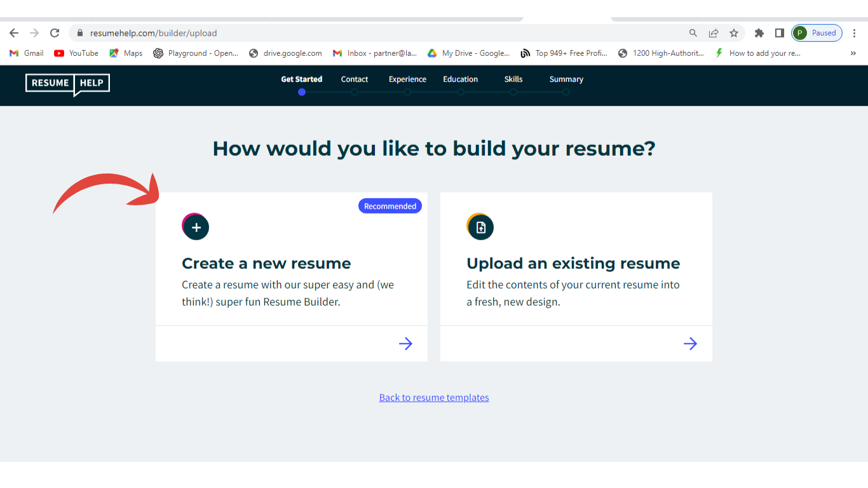Go back using browser back arrow
The image size is (868, 488).
14,33
